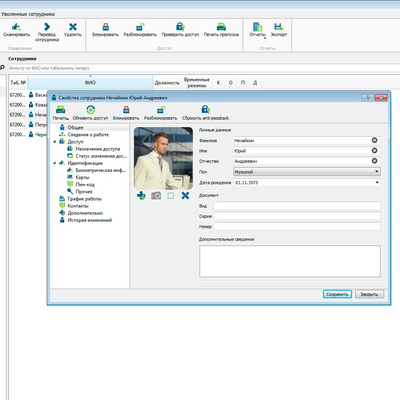Click the document Серия input field
The image size is (400, 400).
[x=297, y=216]
